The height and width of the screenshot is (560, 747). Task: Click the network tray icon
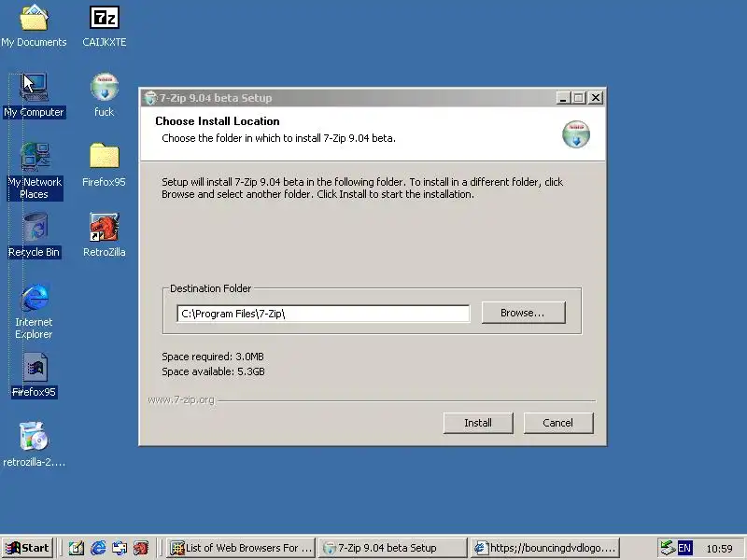[668, 548]
